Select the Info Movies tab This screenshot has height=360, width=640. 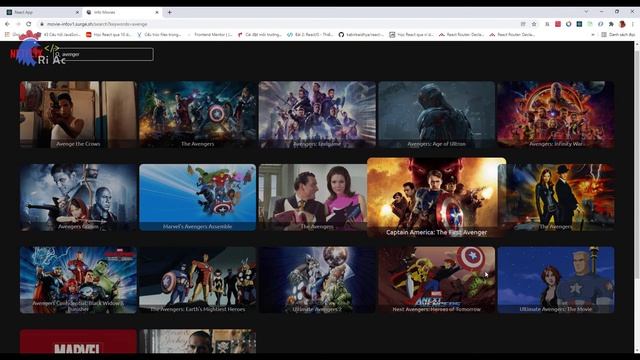(122, 12)
